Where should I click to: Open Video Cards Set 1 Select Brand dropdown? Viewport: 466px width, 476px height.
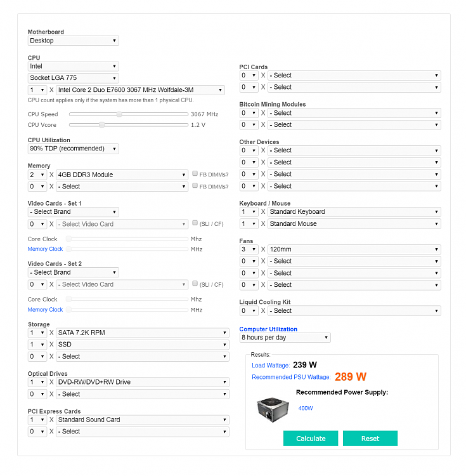pyautogui.click(x=73, y=212)
